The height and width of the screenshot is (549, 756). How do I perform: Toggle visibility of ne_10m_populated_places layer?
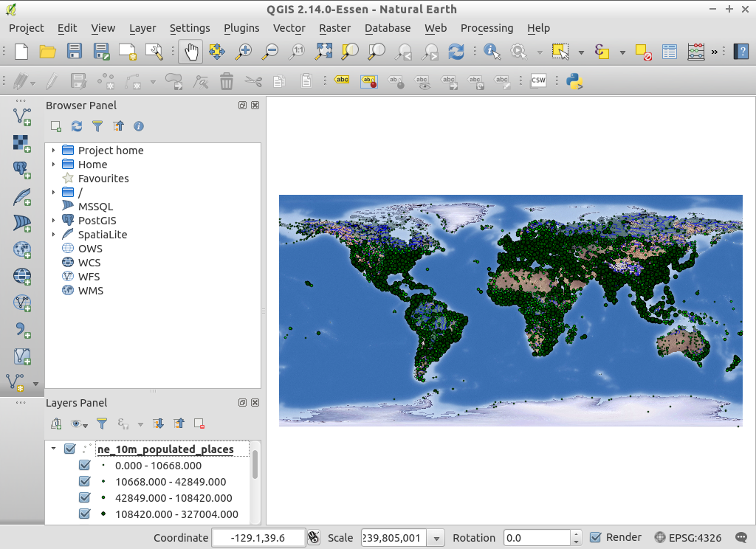[x=70, y=449]
